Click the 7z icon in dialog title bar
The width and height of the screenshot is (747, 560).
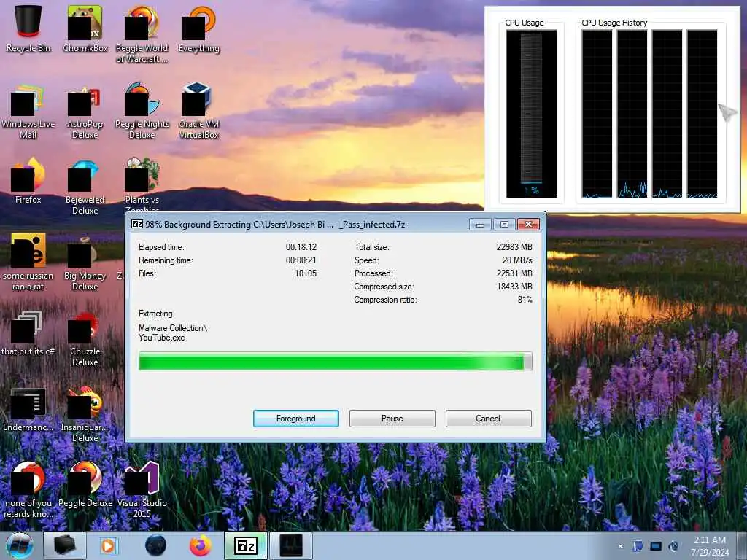(137, 224)
